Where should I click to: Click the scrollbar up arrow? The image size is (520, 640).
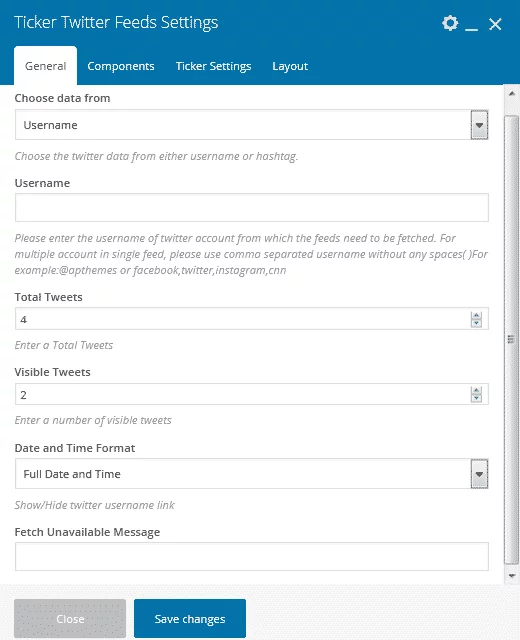[x=512, y=93]
